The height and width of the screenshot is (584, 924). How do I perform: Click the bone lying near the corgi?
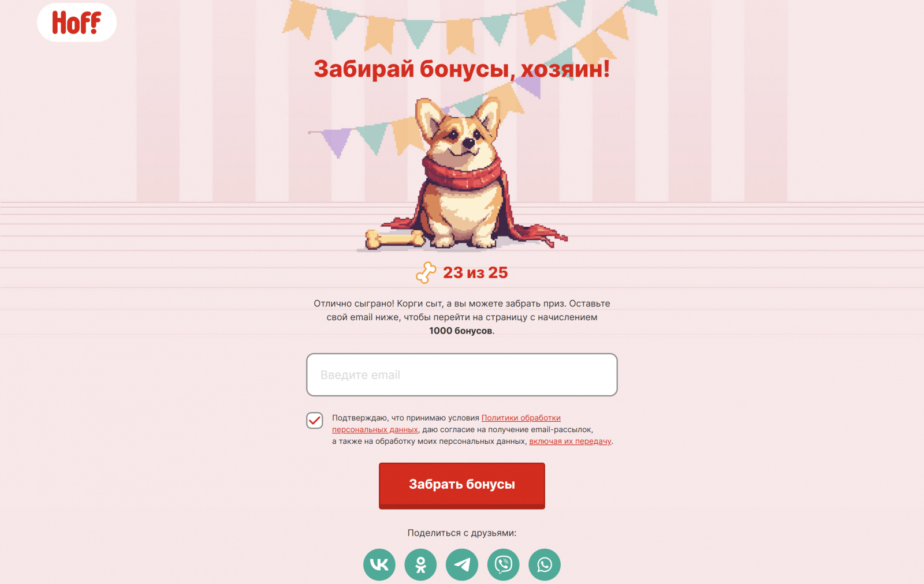(394, 239)
